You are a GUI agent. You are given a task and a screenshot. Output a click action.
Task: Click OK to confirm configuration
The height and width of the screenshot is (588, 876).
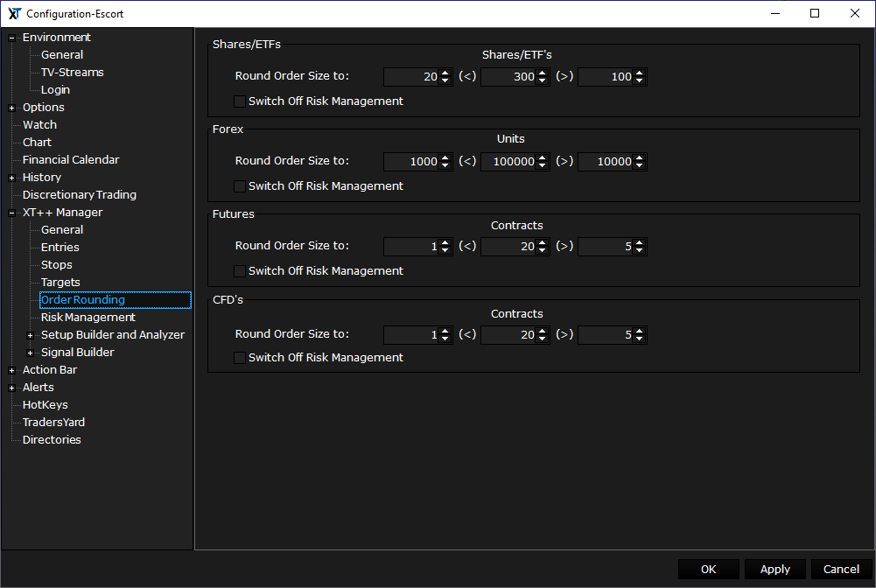click(708, 569)
